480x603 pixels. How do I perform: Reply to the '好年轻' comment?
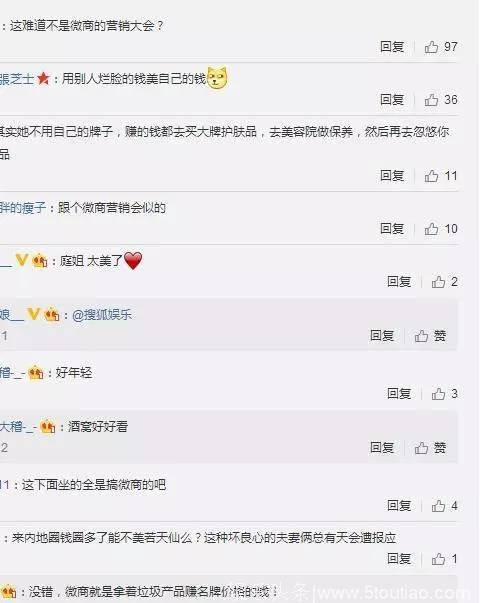pos(399,394)
